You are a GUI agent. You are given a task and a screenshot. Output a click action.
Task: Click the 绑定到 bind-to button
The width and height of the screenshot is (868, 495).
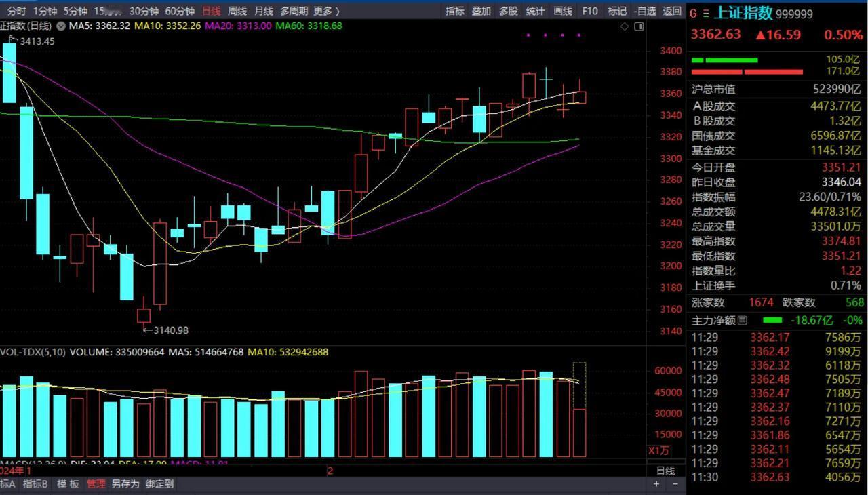click(x=160, y=484)
